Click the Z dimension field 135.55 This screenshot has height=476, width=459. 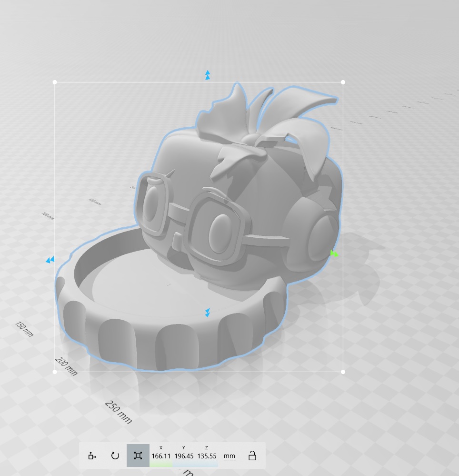(x=207, y=456)
